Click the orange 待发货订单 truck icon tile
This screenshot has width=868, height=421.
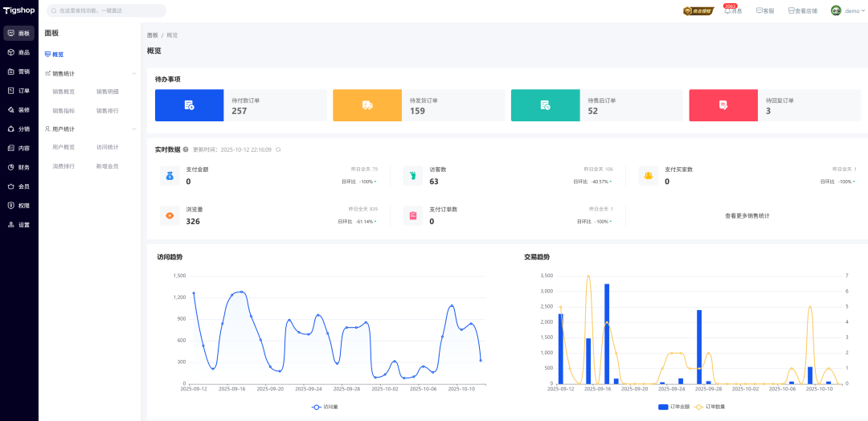click(x=367, y=105)
